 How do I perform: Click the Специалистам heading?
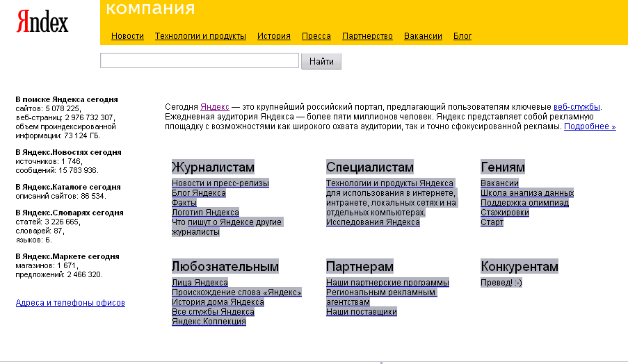click(370, 167)
